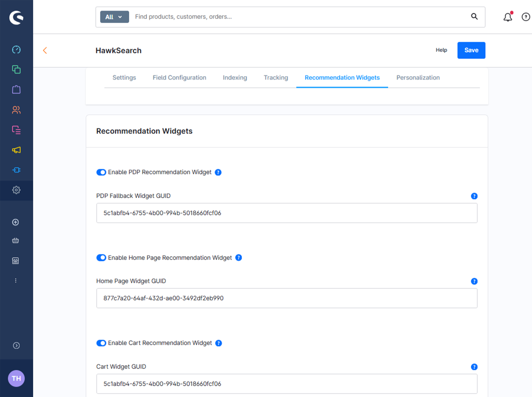This screenshot has height=397, width=532.
Task: Click the Cart Widget GUID field
Action: tap(287, 384)
